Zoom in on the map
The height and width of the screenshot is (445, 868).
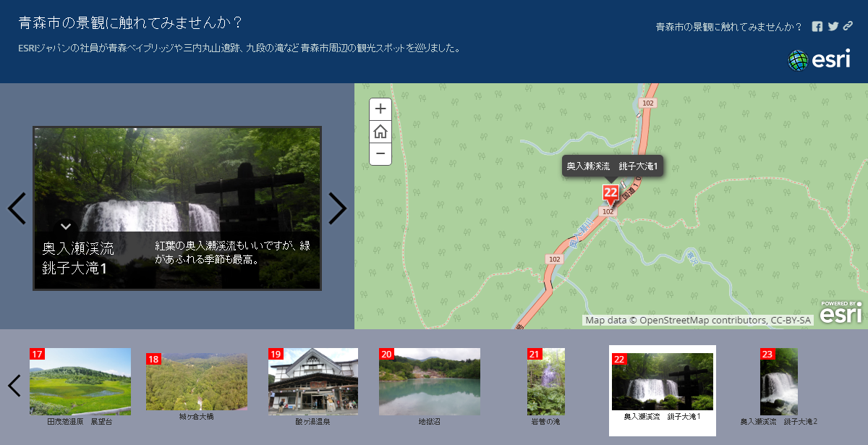[x=380, y=109]
